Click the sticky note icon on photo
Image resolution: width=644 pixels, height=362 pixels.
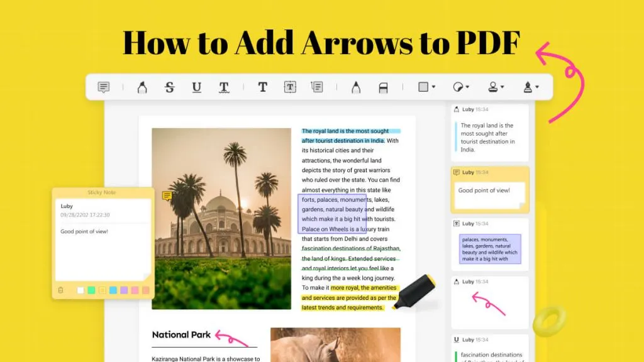click(x=167, y=196)
